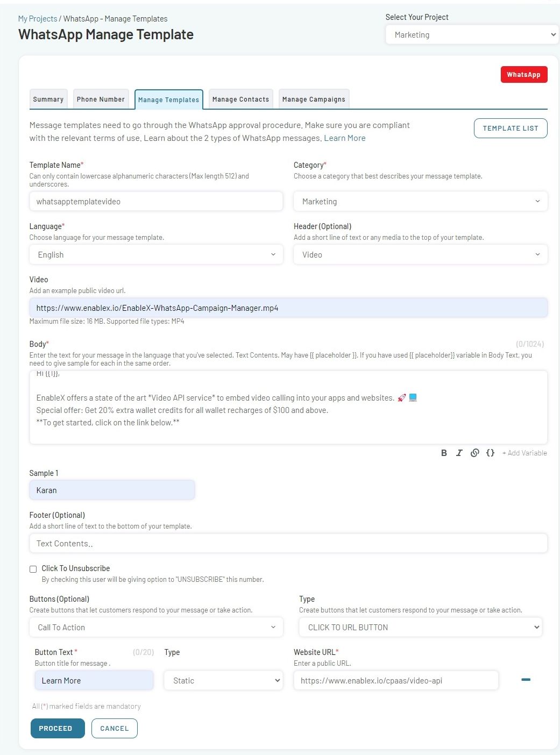The width and height of the screenshot is (560, 755).
Task: Click the Bold formatting icon
Action: [x=444, y=453]
